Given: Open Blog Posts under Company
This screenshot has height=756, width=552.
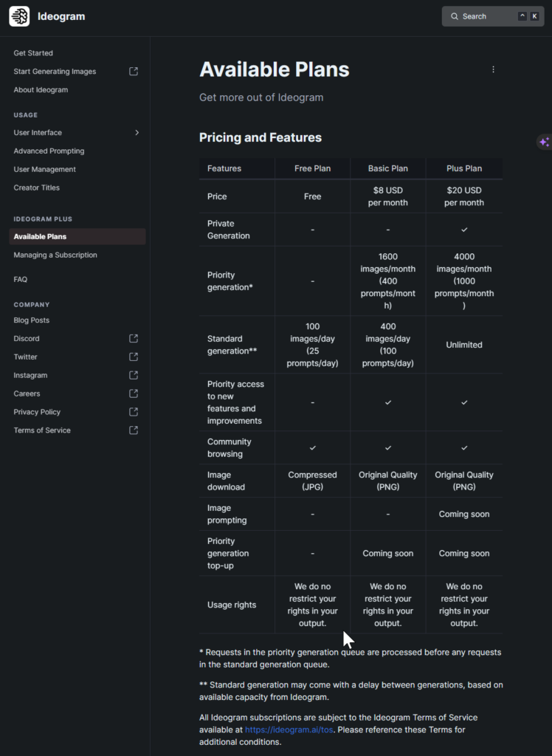Looking at the screenshot, I should coord(32,320).
